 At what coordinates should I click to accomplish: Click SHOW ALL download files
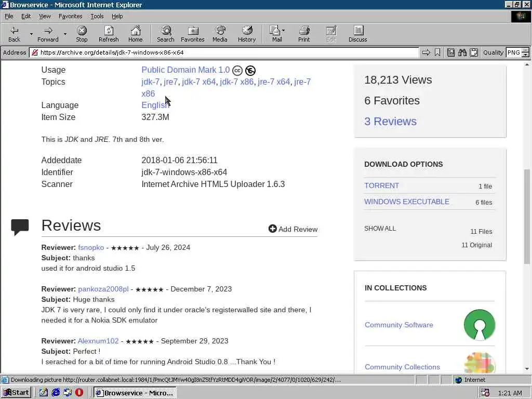(x=380, y=229)
